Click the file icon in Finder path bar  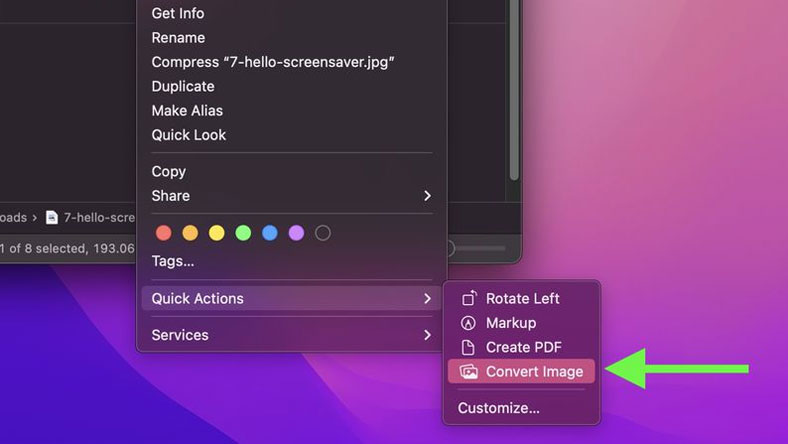click(51, 217)
